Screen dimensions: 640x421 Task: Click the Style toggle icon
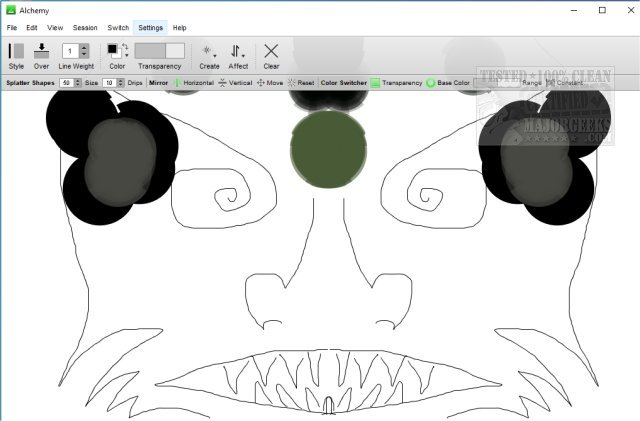click(x=16, y=51)
